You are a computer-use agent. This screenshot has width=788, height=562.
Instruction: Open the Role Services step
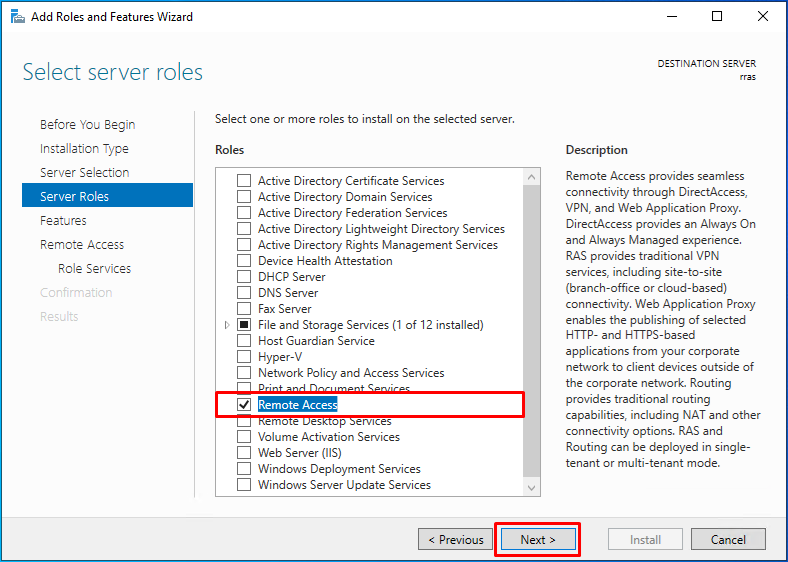pyautogui.click(x=94, y=268)
